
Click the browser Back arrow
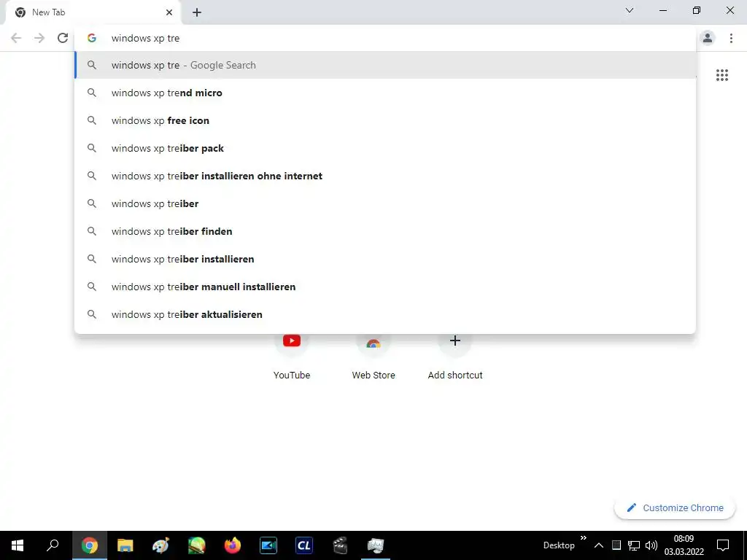pyautogui.click(x=16, y=38)
